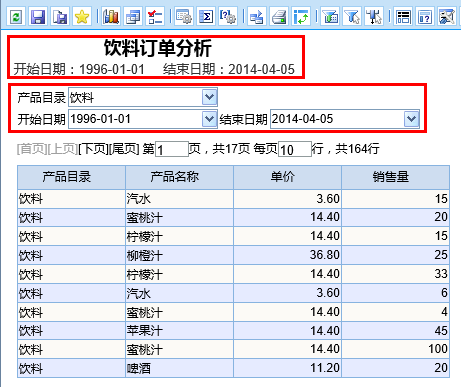Select the 啤酒 product name cell
This screenshot has width=461, height=387.
179,368
